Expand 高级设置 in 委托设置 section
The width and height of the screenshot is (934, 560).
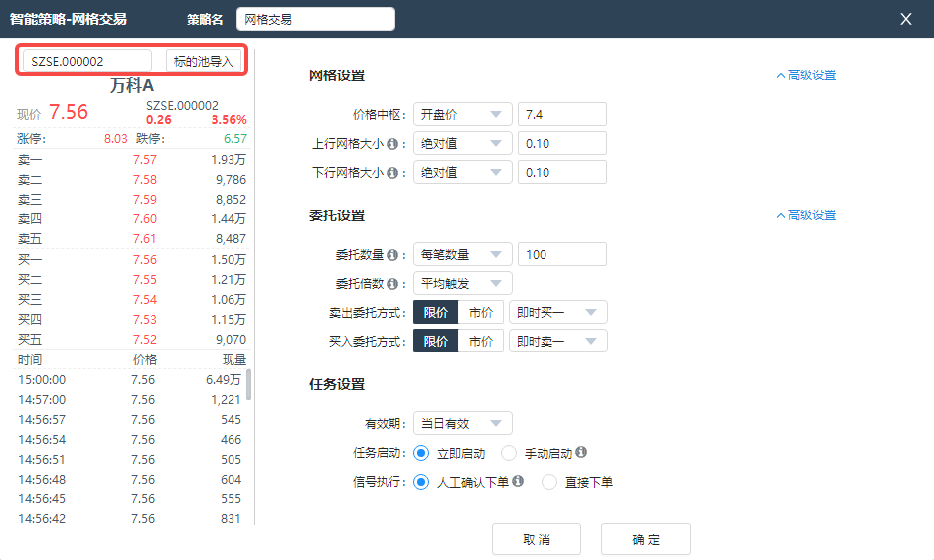click(806, 215)
